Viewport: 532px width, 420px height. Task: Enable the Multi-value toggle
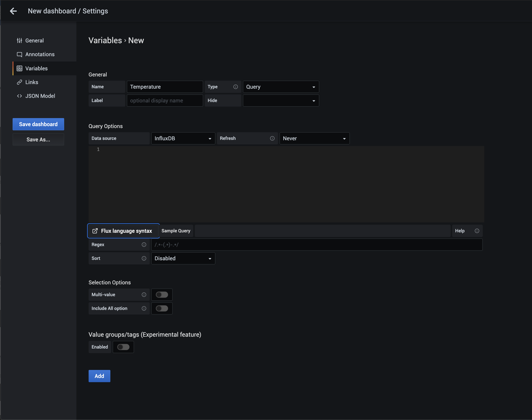tap(162, 295)
